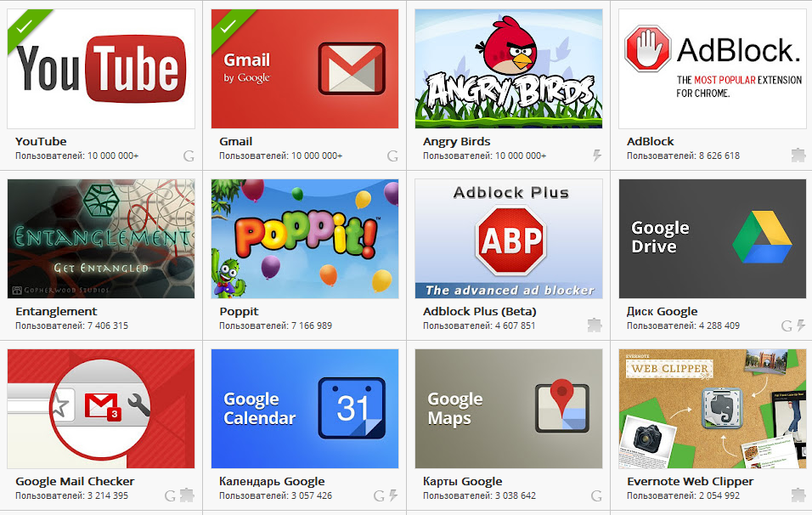The width and height of the screenshot is (812, 515).
Task: Click the users count 3 214 395
Action: pyautogui.click(x=108, y=495)
